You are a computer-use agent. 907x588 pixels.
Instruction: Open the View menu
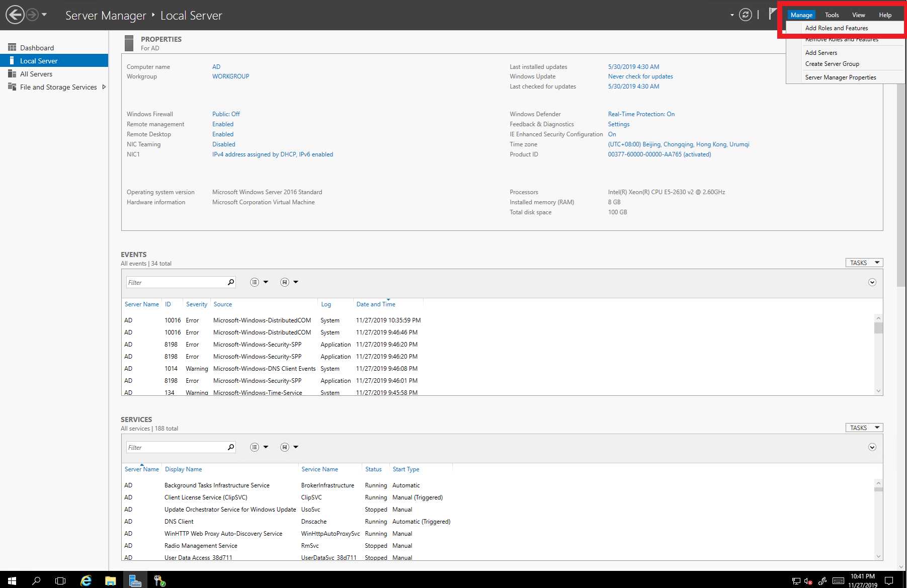pyautogui.click(x=858, y=15)
